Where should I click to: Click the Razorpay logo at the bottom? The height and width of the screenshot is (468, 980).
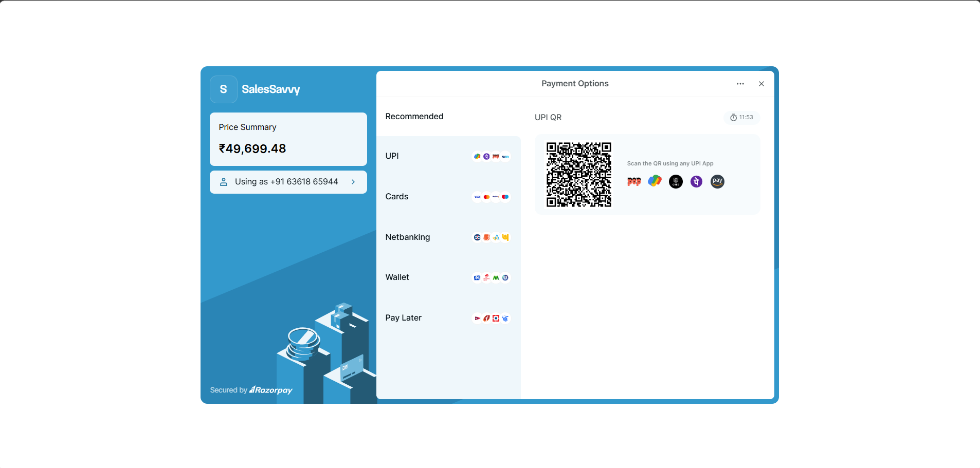coord(271,390)
